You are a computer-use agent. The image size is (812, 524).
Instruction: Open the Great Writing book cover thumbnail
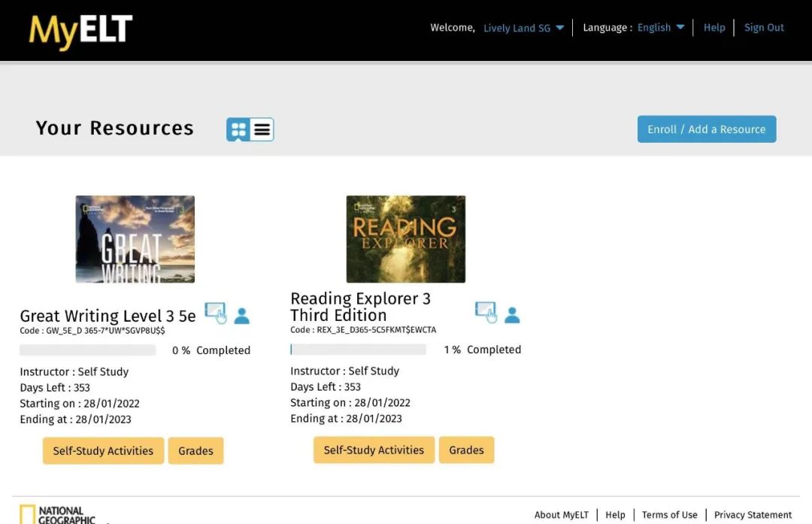pyautogui.click(x=135, y=239)
